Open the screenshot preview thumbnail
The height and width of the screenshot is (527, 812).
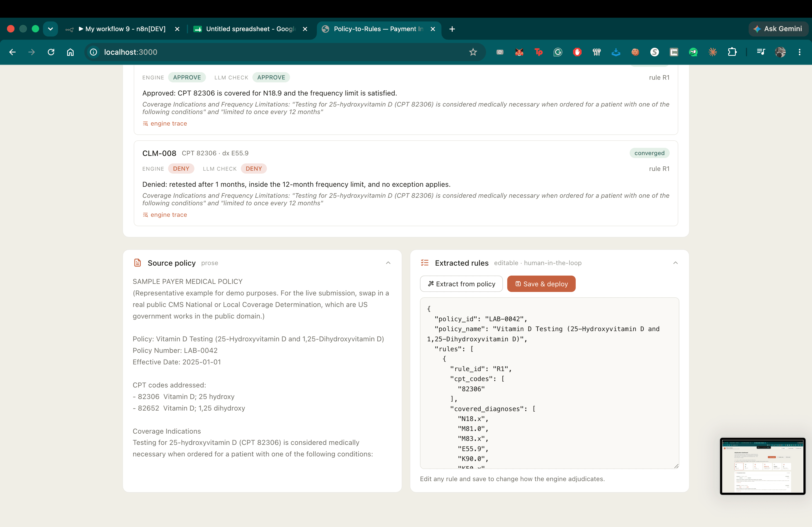tap(763, 466)
